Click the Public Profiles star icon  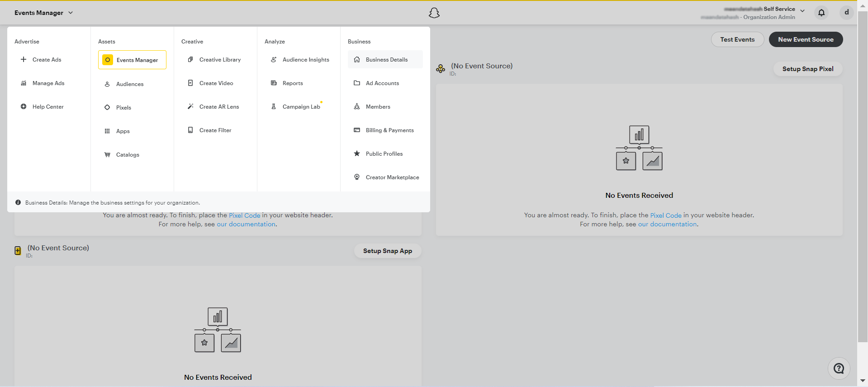click(357, 153)
